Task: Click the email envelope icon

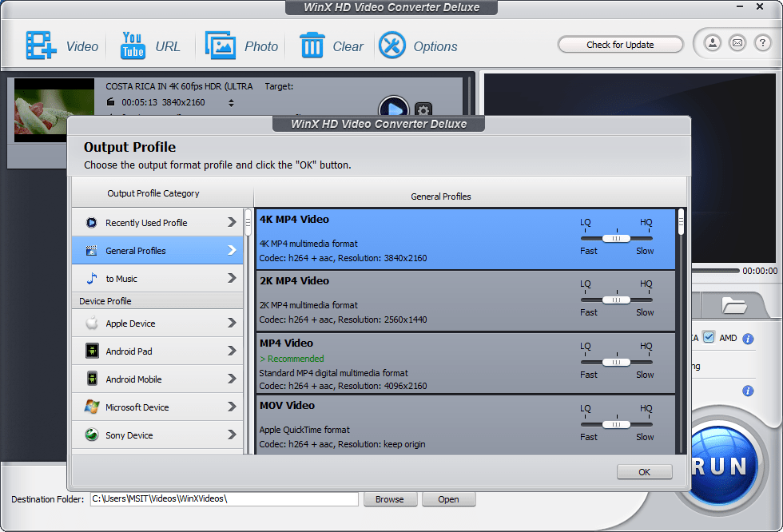Action: (x=737, y=44)
